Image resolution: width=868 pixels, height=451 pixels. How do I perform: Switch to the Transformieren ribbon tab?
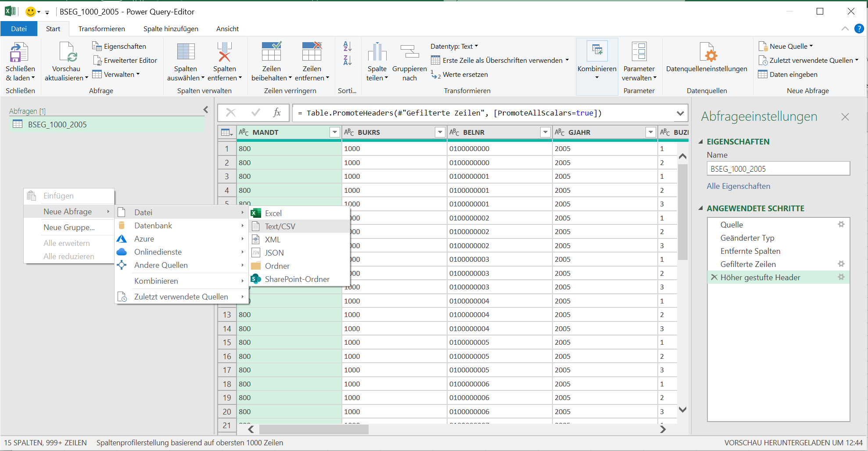[101, 29]
